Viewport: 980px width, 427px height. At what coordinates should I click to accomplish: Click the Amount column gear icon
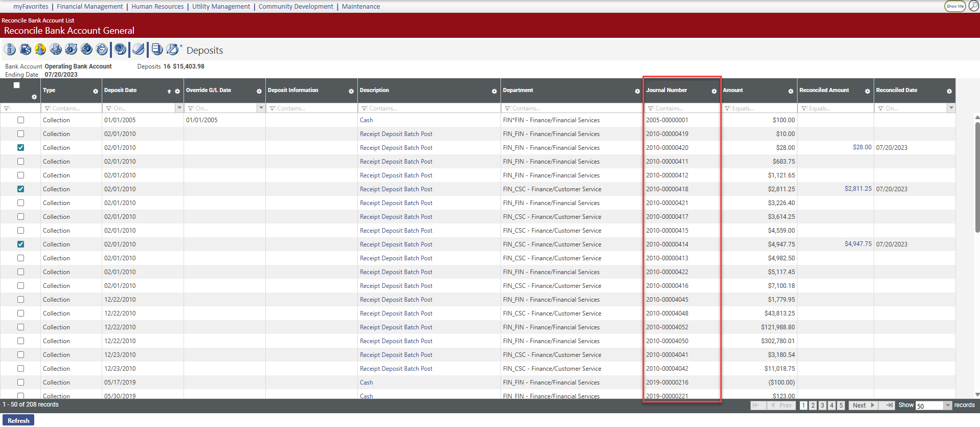[790, 91]
